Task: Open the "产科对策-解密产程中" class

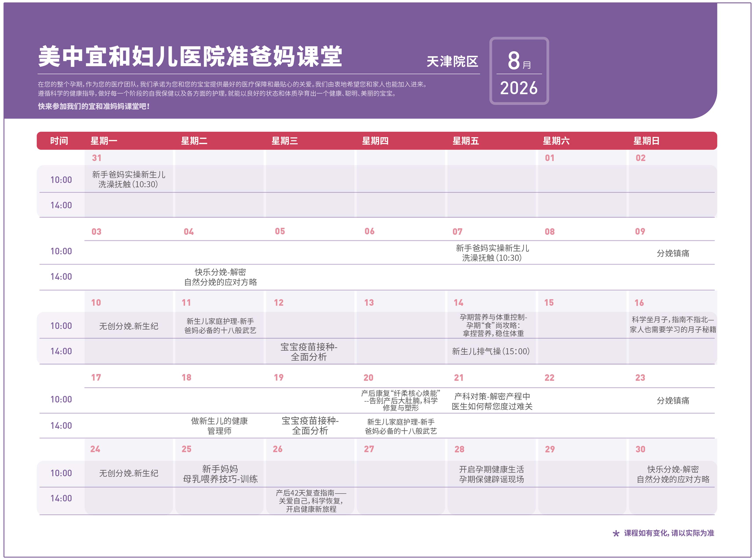Action: tap(492, 401)
